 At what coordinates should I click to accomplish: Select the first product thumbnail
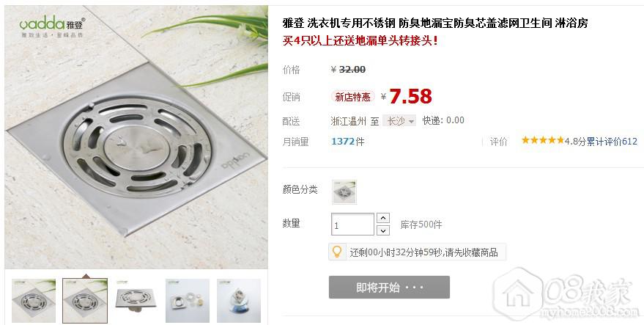pos(34,301)
